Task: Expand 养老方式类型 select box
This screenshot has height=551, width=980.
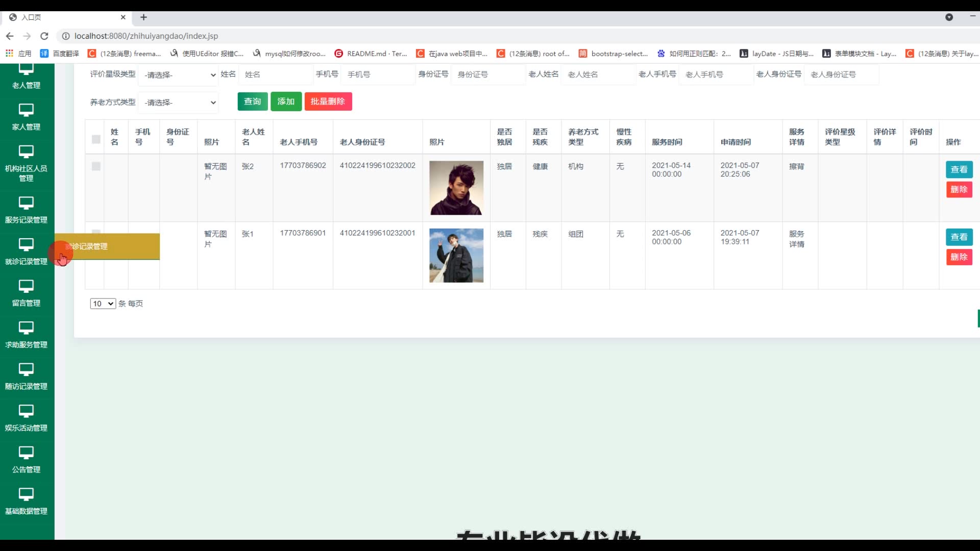Action: click(x=179, y=103)
